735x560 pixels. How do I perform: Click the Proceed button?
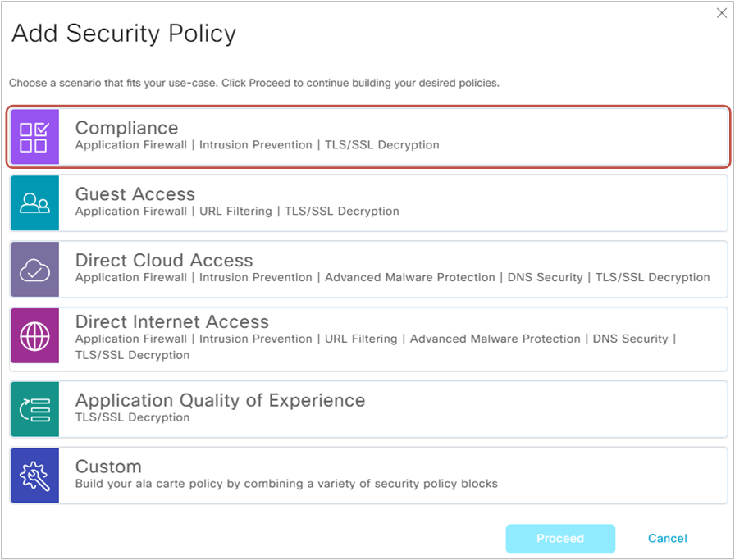click(x=560, y=539)
